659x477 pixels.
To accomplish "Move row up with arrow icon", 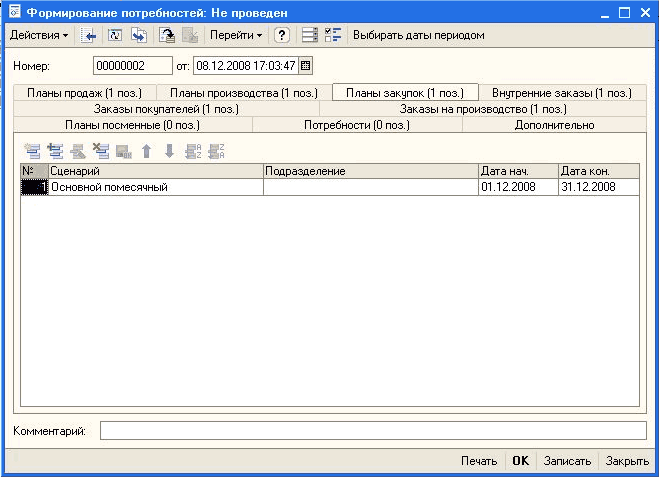I will tap(146, 151).
